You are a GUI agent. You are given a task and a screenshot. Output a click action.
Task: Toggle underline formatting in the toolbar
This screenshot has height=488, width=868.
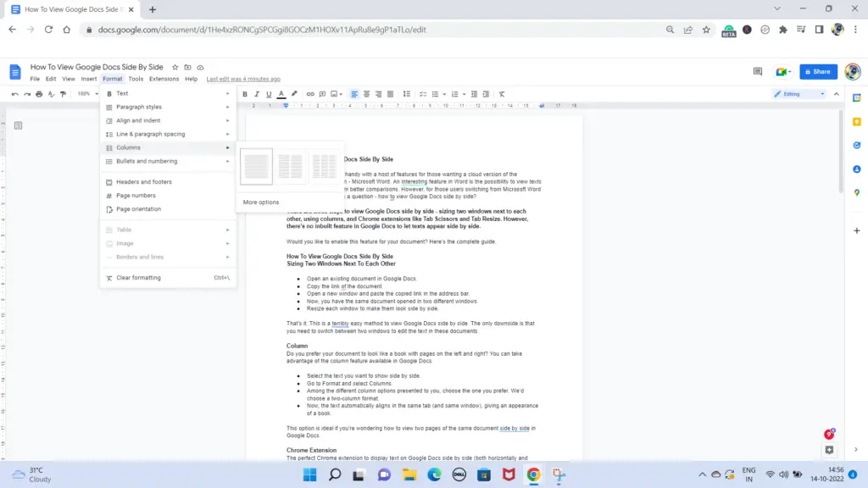click(x=269, y=94)
